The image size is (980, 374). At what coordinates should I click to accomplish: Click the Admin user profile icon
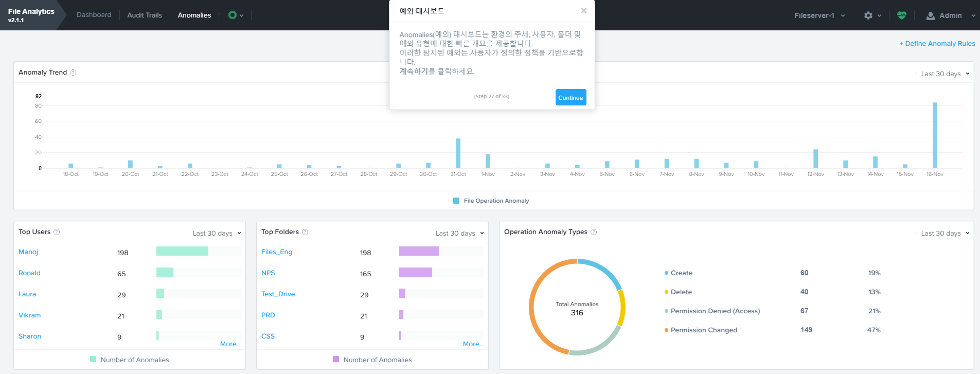[930, 16]
